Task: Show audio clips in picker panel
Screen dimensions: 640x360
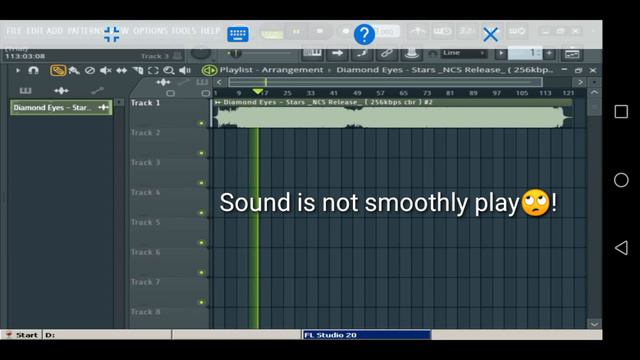Action: click(61, 91)
